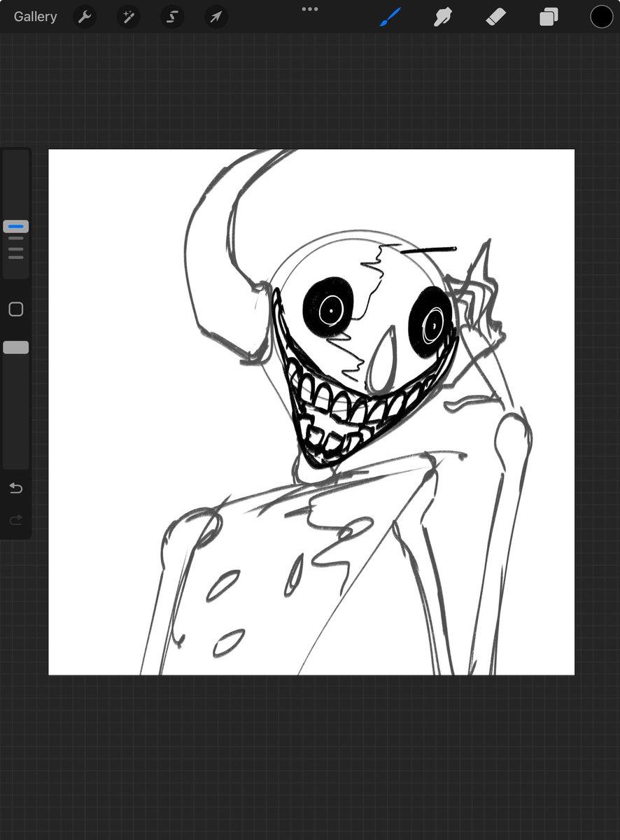Select the Eraser tool

(x=495, y=17)
